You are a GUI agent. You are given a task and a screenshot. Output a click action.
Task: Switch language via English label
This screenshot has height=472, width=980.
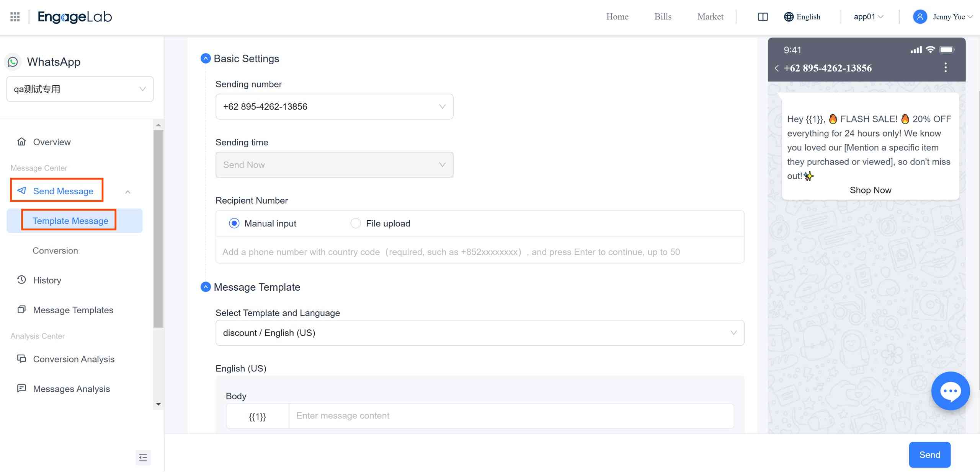tap(808, 17)
